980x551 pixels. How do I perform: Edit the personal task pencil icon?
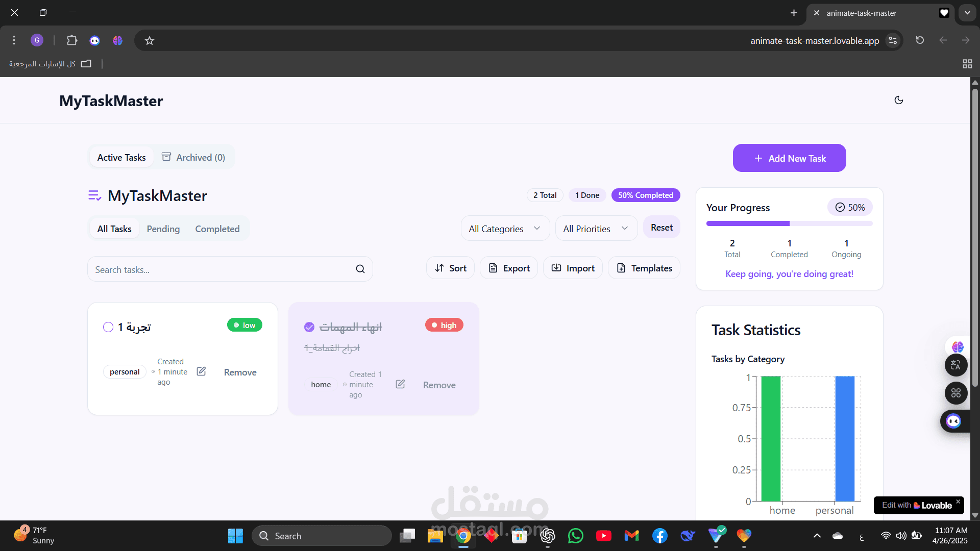pyautogui.click(x=202, y=371)
